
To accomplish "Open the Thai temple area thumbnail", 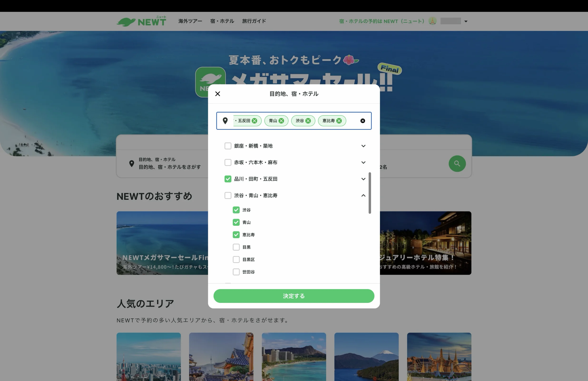I will tap(439, 357).
